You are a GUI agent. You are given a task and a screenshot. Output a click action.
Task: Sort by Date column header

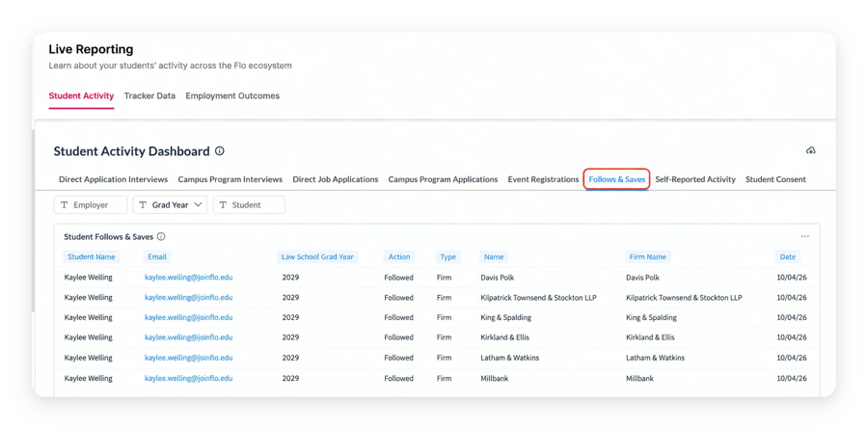coord(788,256)
